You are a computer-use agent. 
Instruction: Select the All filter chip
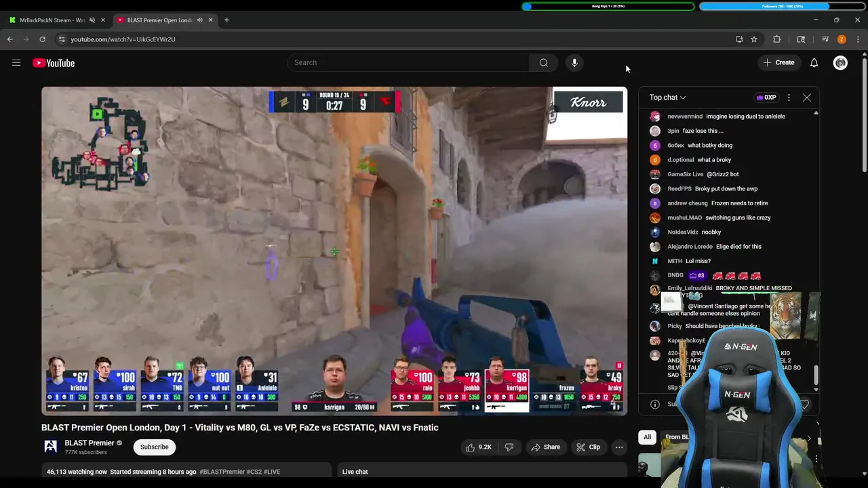coord(647,437)
